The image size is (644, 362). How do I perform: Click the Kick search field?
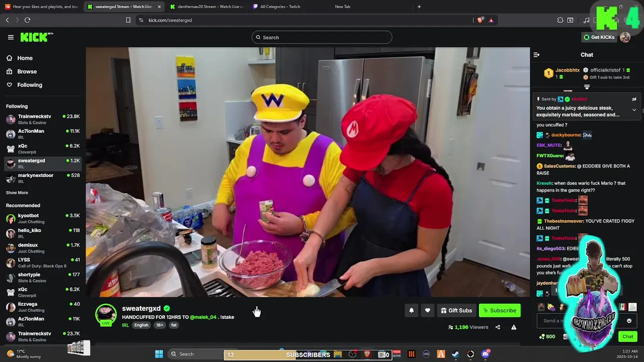click(322, 37)
